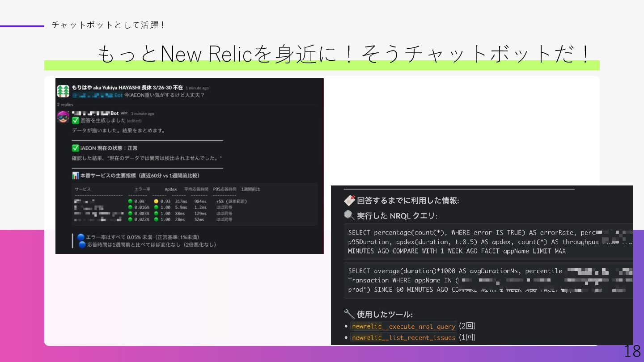Click the magnifier emoji before 実行した NRQL クエリ
644x362 pixels.
[x=349, y=216]
